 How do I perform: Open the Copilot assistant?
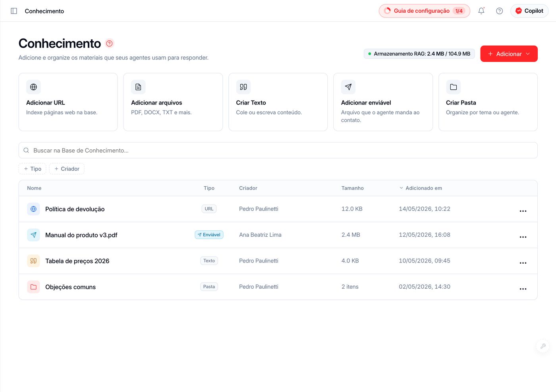coord(529,11)
